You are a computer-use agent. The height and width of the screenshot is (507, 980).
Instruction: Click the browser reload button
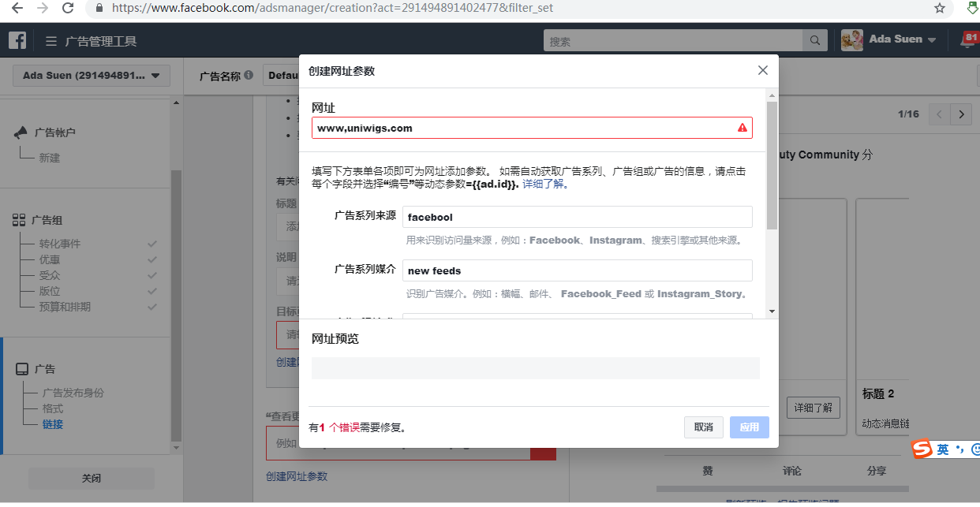(68, 8)
